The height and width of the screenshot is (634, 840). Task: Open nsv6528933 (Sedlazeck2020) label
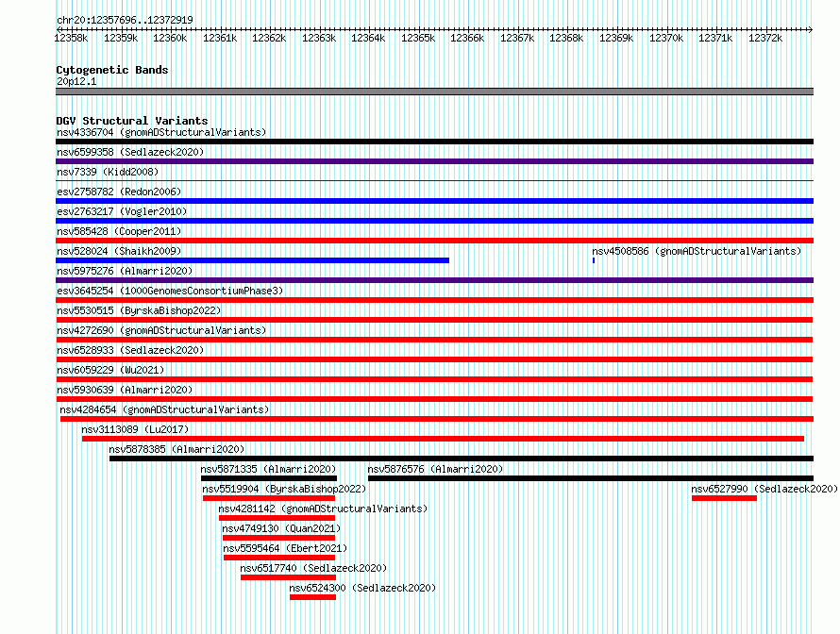[x=130, y=350]
